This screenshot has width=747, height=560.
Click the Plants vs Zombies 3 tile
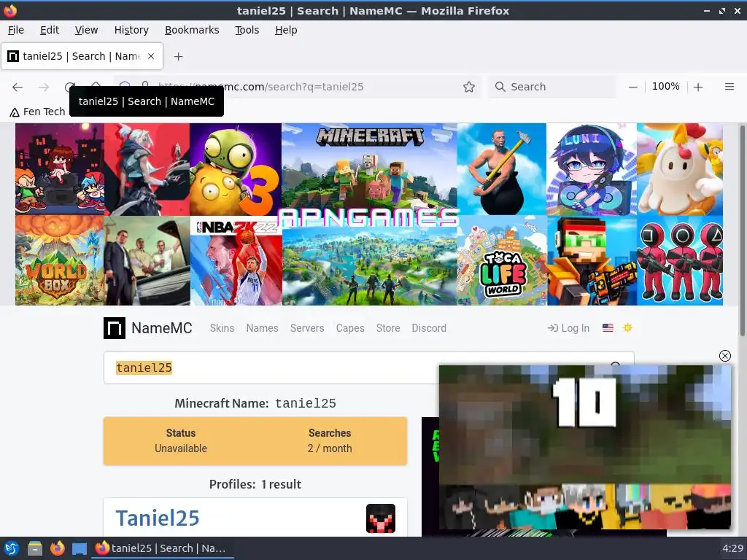[x=236, y=169]
